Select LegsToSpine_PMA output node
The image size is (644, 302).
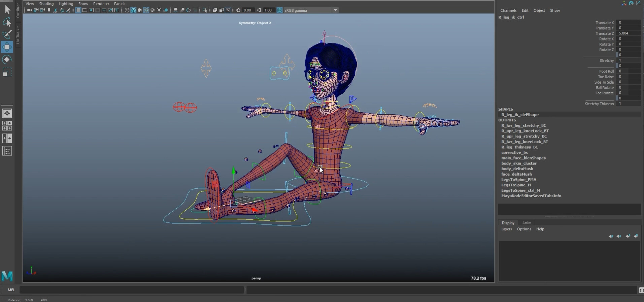tap(518, 180)
